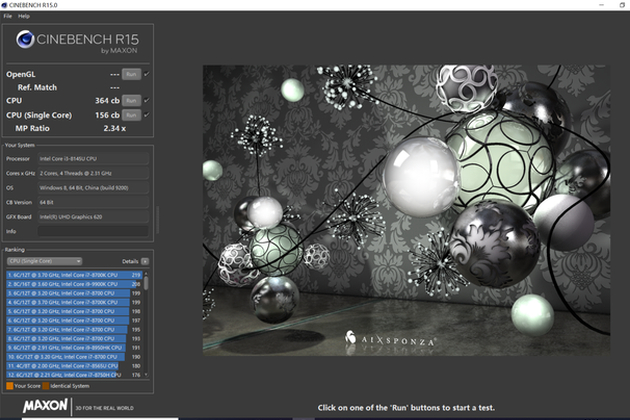Select rank 9 i9-8950HK entry

(x=74, y=348)
